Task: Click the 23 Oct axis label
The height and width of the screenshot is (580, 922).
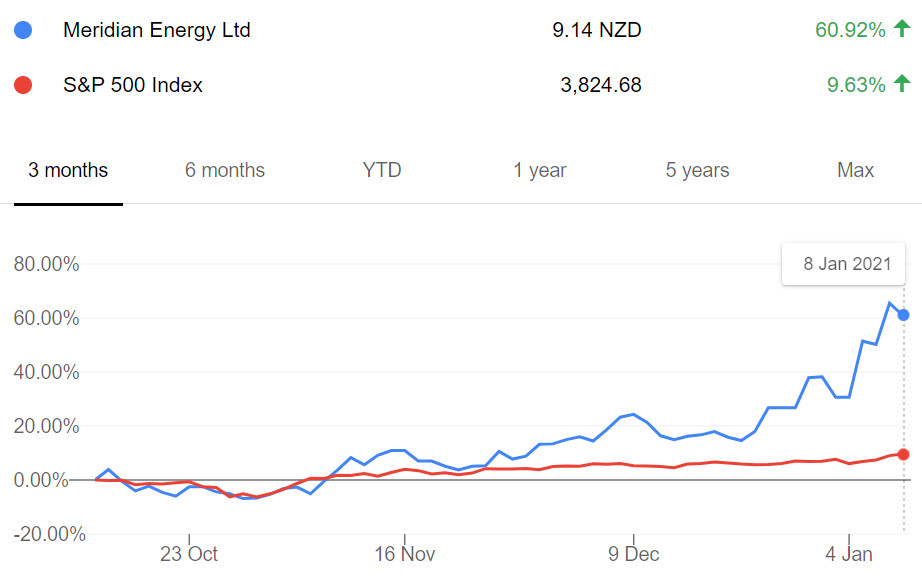Action: [187, 553]
